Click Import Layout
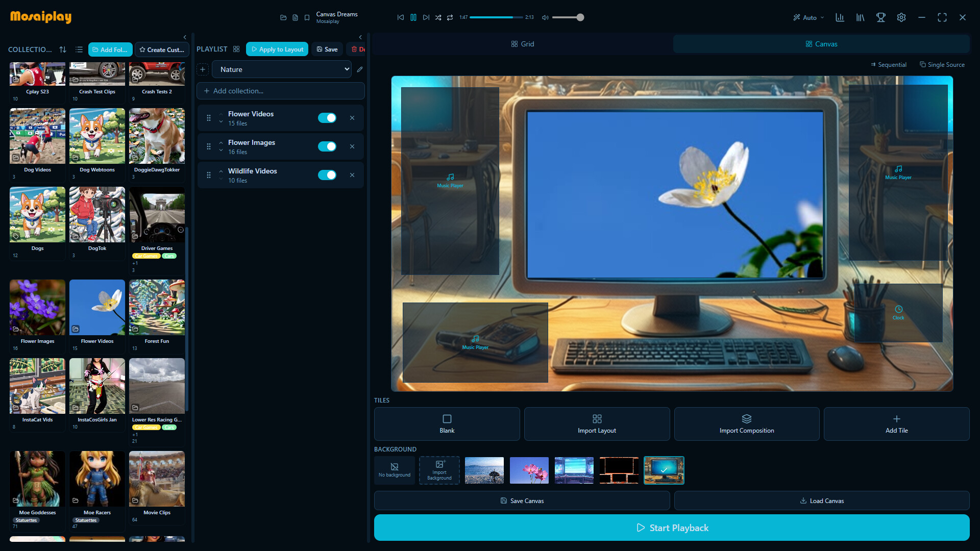980x551 pixels. pyautogui.click(x=597, y=424)
